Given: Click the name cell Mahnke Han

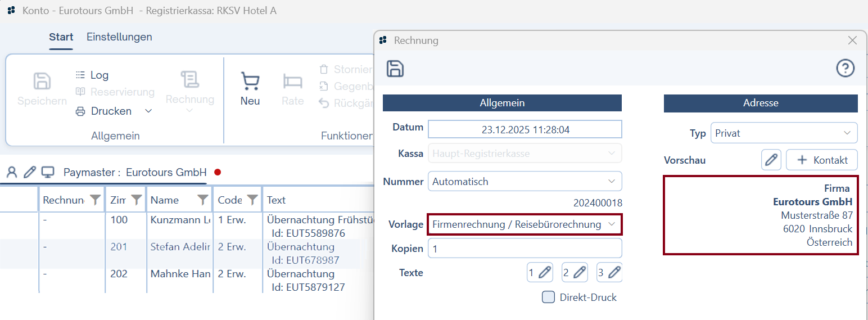Looking at the screenshot, I should [180, 280].
